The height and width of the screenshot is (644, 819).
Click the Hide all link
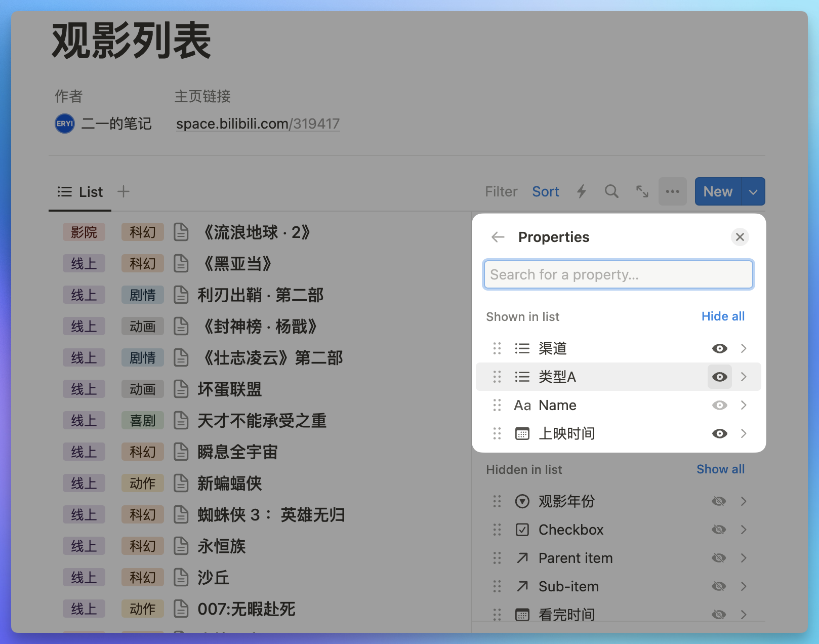point(723,316)
